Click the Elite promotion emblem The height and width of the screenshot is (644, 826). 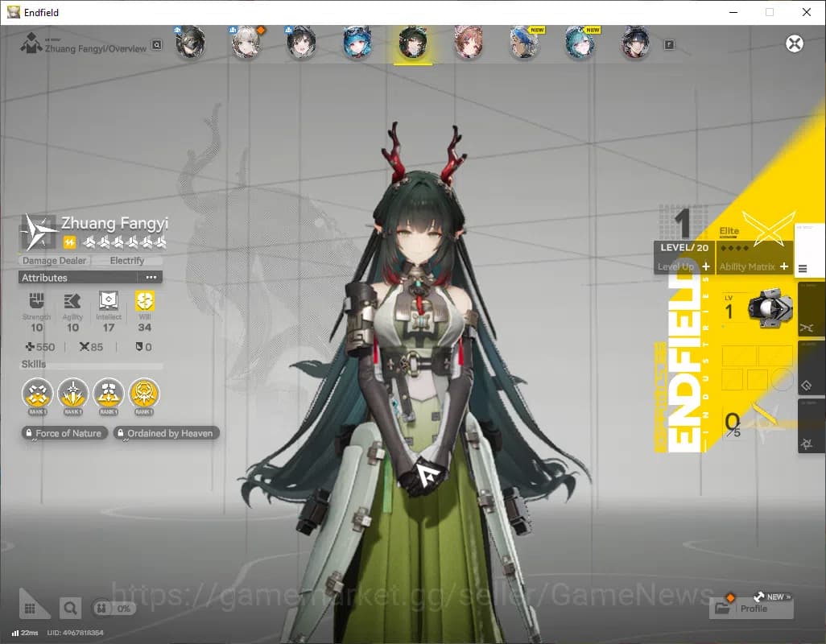[x=768, y=228]
